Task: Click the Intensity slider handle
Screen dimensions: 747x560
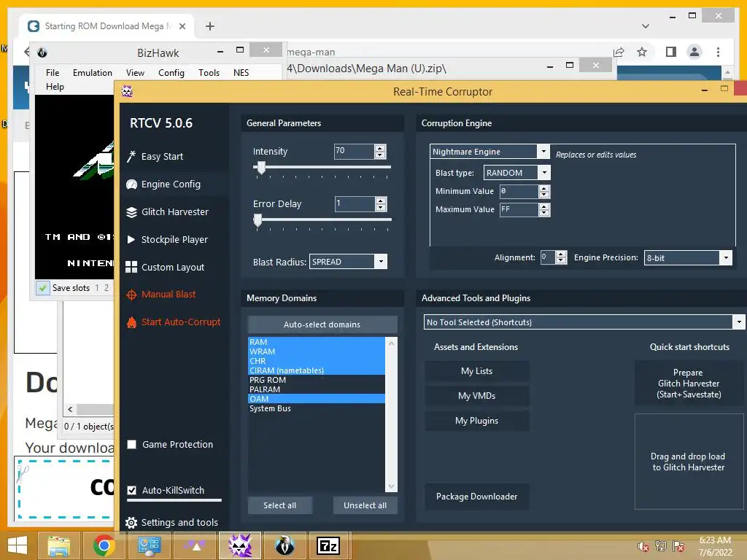Action: (x=261, y=168)
